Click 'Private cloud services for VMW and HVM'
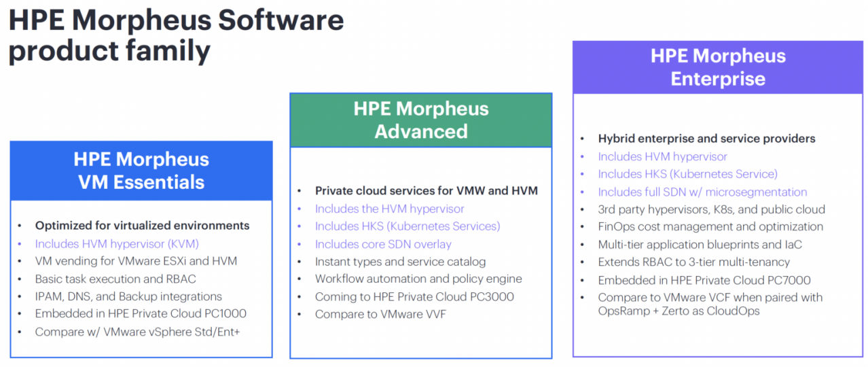Image resolution: width=868 pixels, height=367 pixels. tap(427, 191)
